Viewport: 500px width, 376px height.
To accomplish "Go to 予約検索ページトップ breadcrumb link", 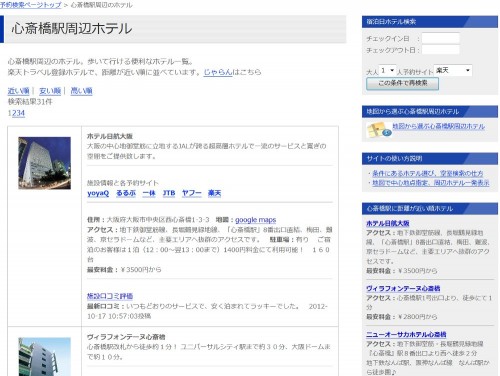I will point(31,5).
